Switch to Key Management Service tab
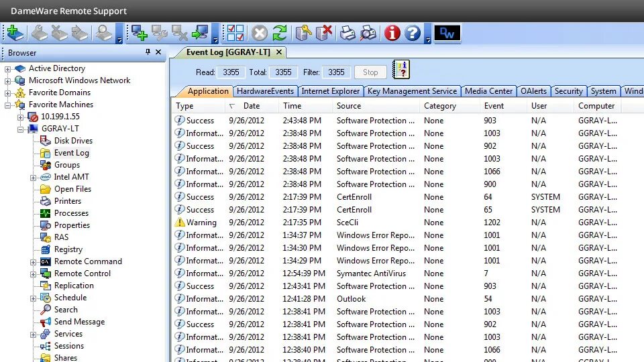 (x=412, y=91)
